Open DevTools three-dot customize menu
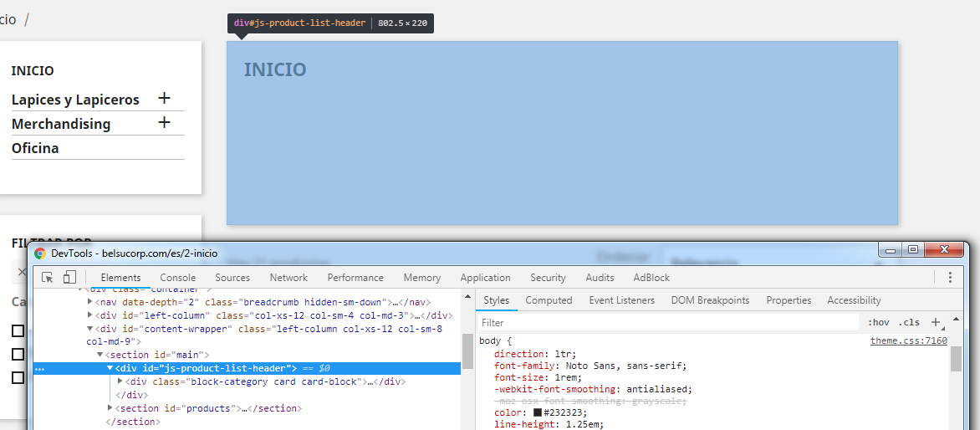The width and height of the screenshot is (980, 430). 950,278
